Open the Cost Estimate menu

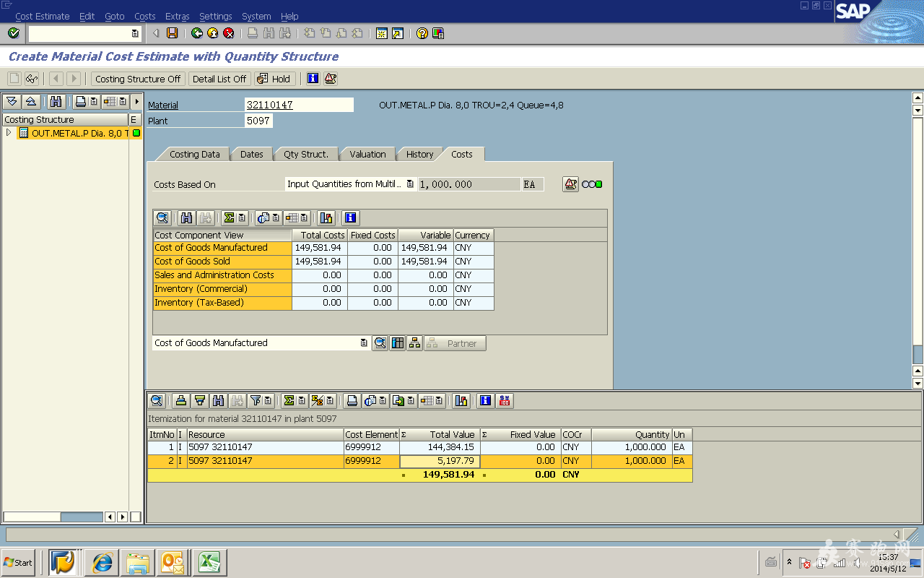tap(43, 16)
